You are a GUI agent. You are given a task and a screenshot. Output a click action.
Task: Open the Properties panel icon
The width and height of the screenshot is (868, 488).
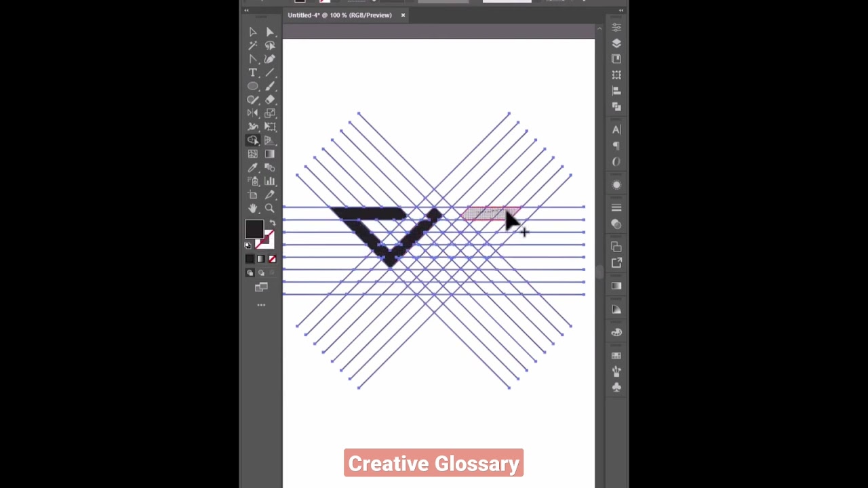point(616,27)
